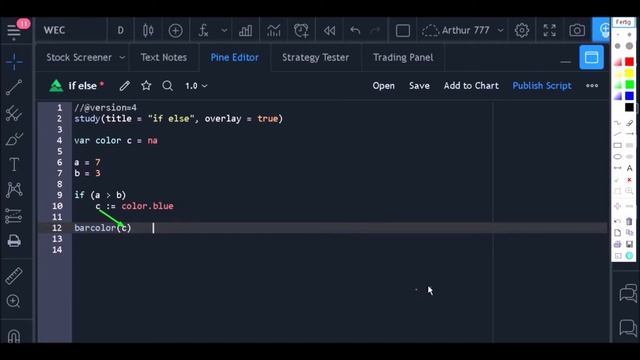Start bar replay rewind icon
Viewport: 640px width, 360px height.
pos(329,31)
